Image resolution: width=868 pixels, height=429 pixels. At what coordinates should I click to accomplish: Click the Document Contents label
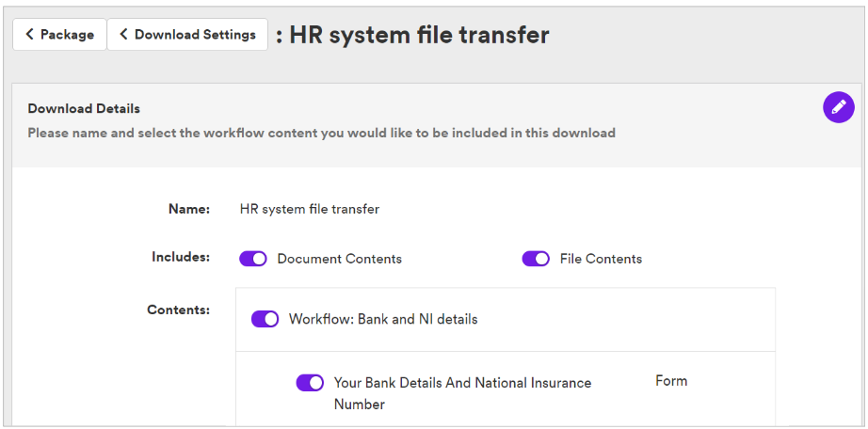pyautogui.click(x=339, y=259)
